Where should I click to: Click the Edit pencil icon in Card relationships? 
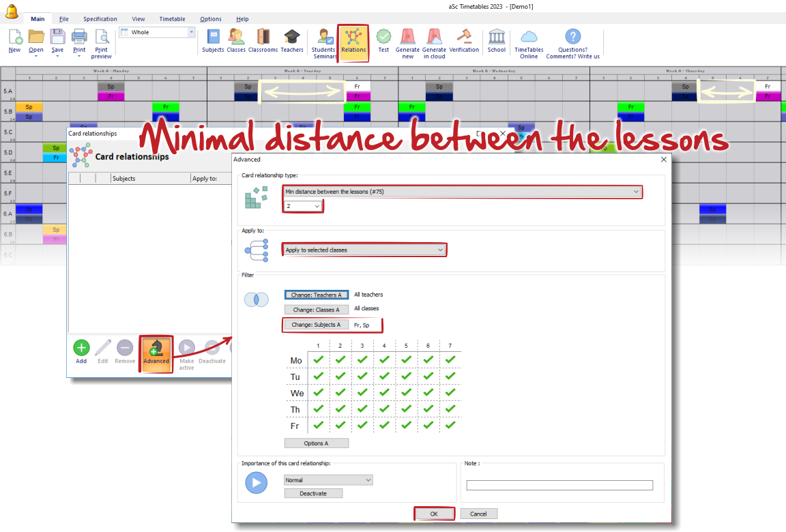103,348
